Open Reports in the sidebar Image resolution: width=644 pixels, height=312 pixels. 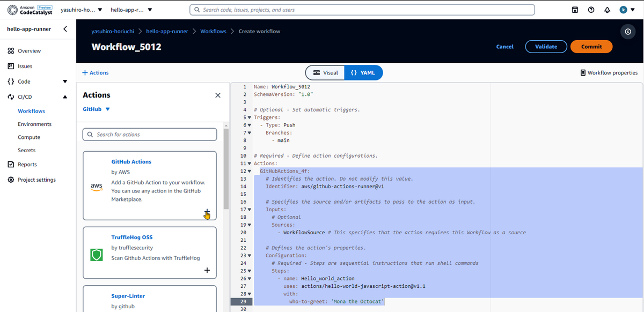click(27, 165)
